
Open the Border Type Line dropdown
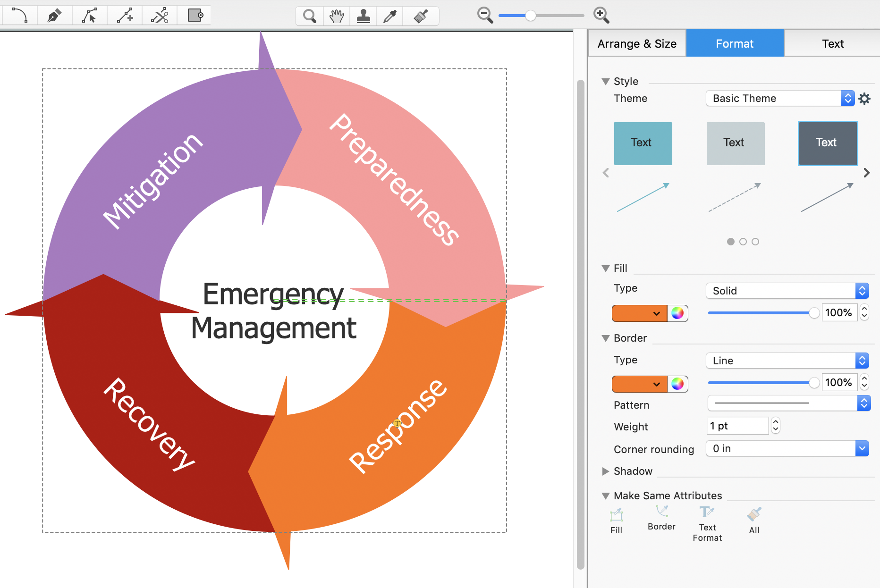tap(787, 361)
